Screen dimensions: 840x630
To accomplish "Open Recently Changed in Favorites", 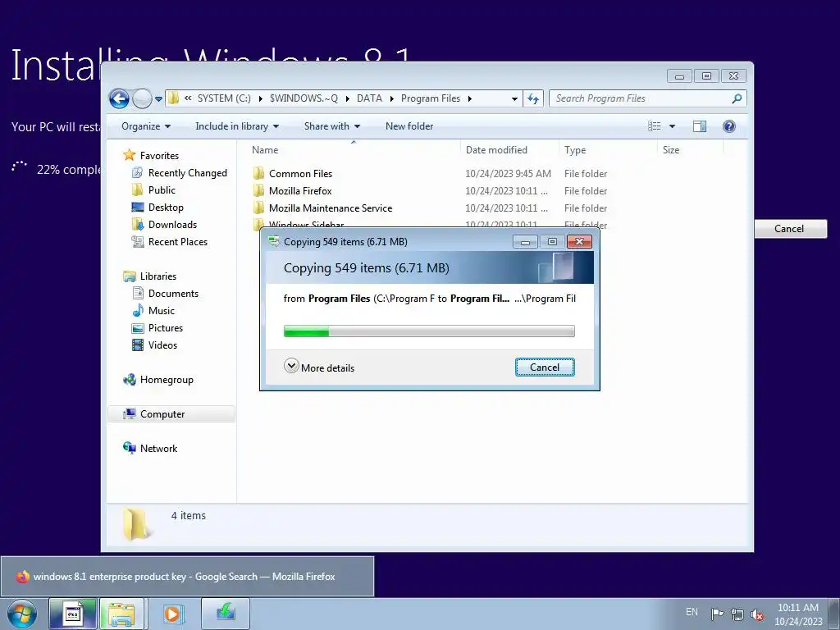I will click(188, 173).
